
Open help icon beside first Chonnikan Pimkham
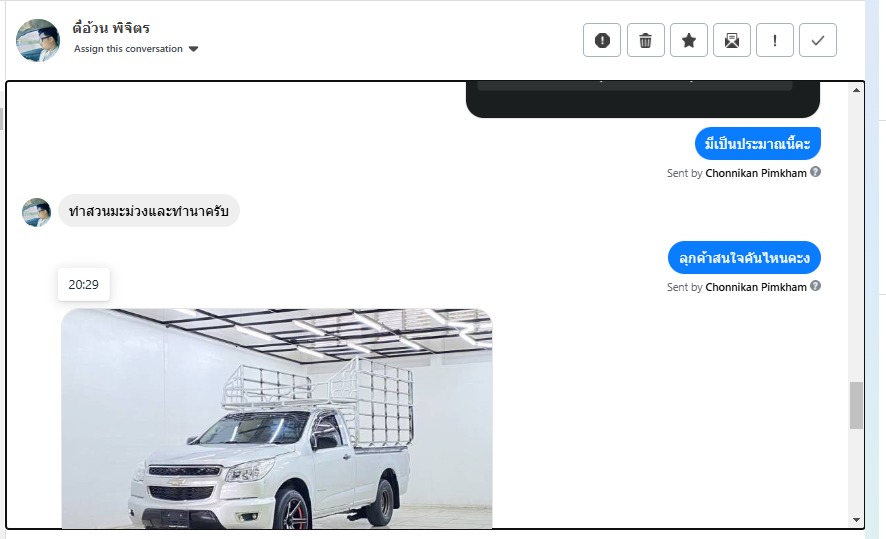pos(815,172)
